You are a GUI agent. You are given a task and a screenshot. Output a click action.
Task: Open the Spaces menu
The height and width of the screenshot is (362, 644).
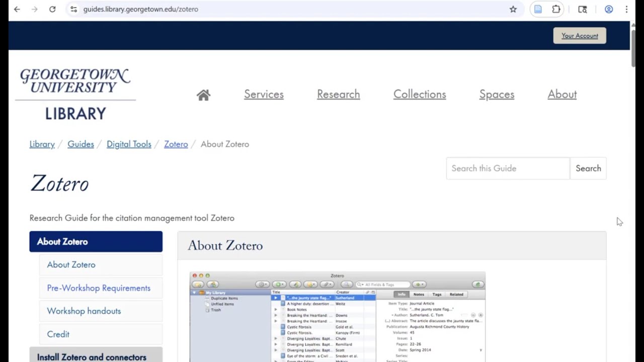pos(497,95)
